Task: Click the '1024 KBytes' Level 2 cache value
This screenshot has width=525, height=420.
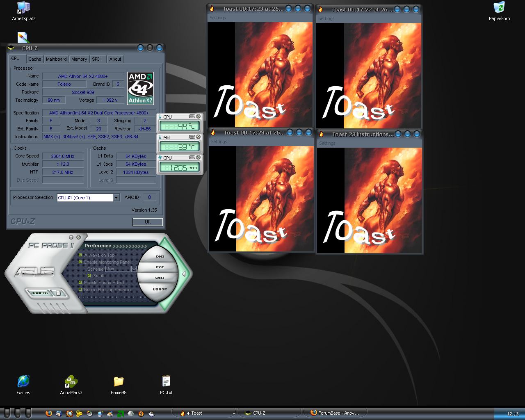Action: (x=136, y=172)
